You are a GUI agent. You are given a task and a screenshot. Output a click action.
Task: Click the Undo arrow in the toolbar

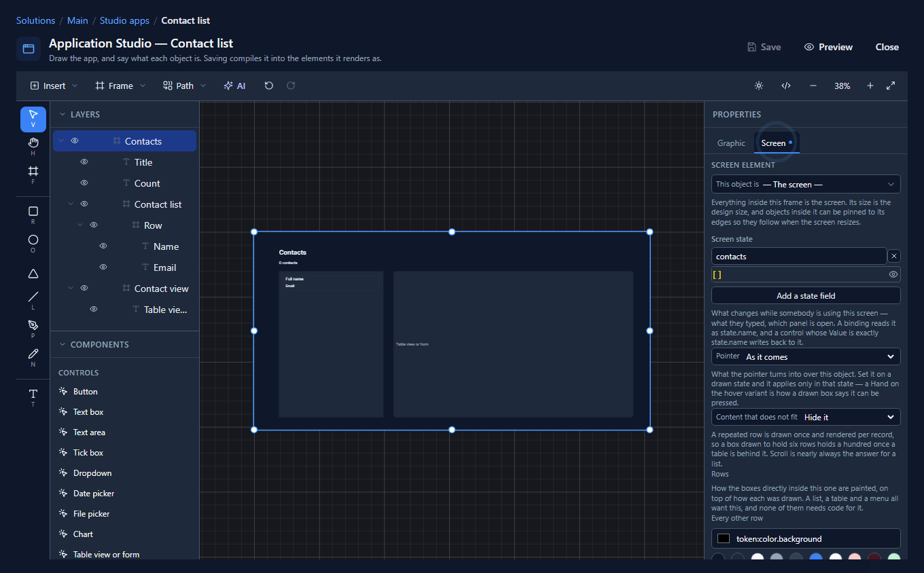click(x=269, y=86)
